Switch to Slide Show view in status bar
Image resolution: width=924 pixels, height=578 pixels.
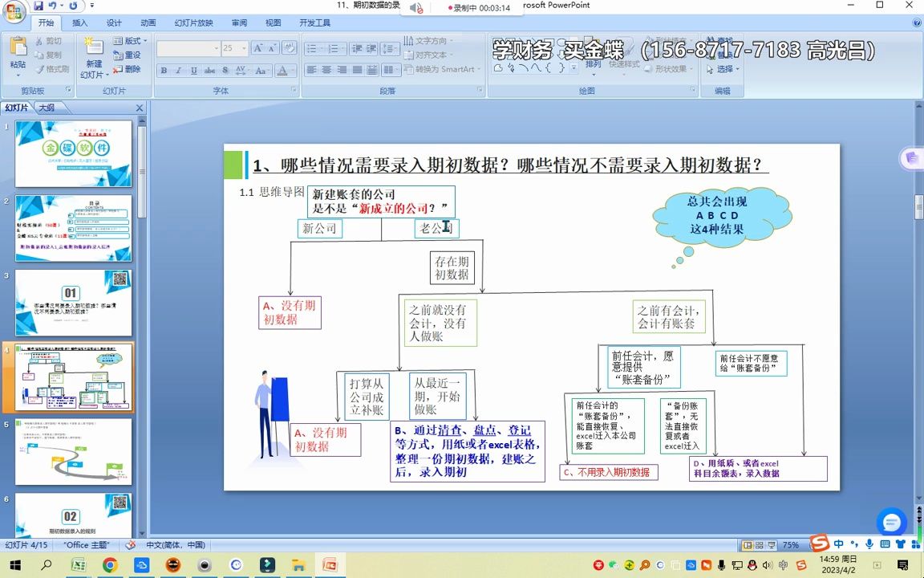click(772, 545)
